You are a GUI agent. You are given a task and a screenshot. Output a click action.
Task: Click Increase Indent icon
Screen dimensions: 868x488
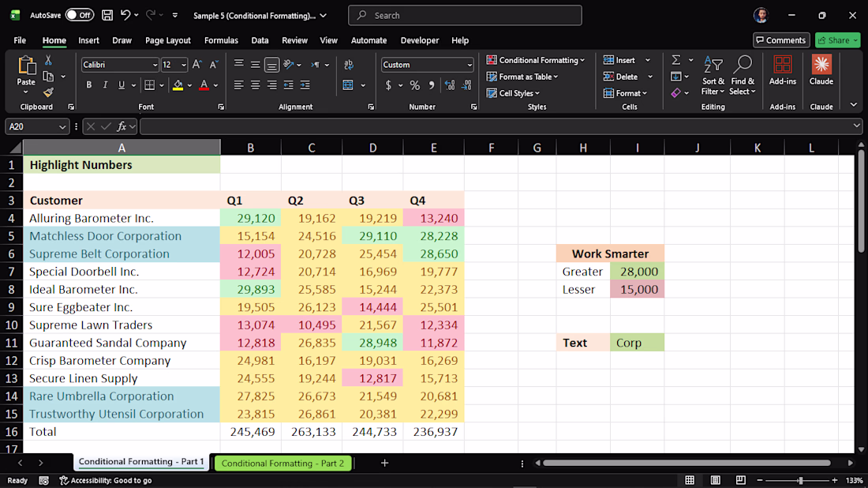(305, 84)
